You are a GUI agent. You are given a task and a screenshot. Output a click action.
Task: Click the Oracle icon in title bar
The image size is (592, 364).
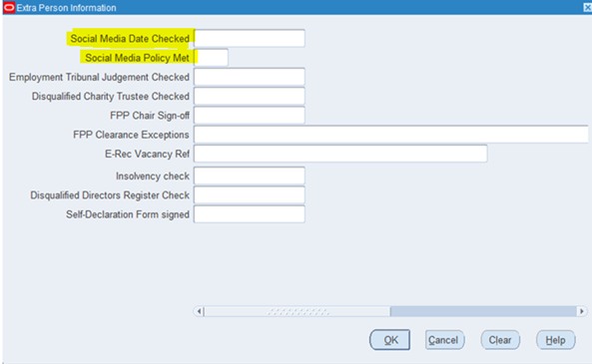9,8
